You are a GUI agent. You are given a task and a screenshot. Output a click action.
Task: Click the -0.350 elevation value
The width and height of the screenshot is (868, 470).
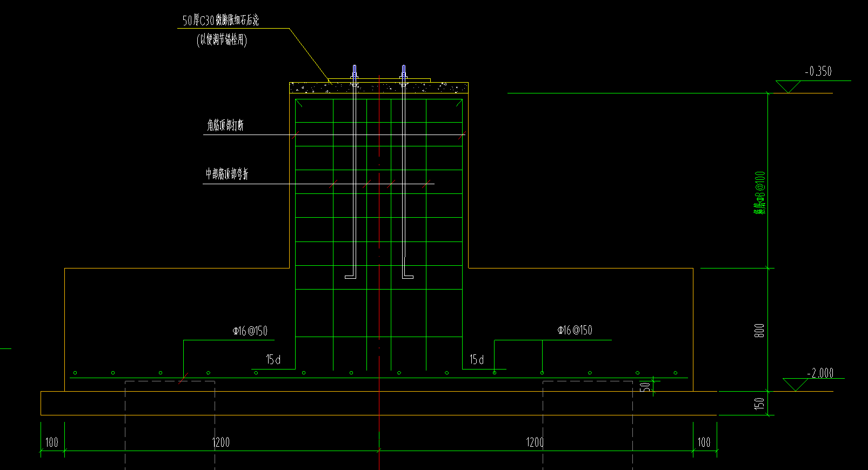(818, 71)
